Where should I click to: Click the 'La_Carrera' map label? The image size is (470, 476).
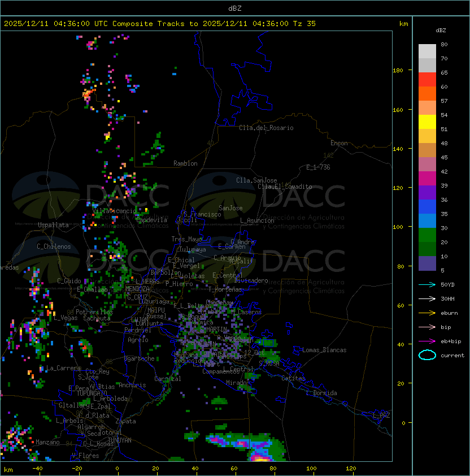pyautogui.click(x=63, y=368)
